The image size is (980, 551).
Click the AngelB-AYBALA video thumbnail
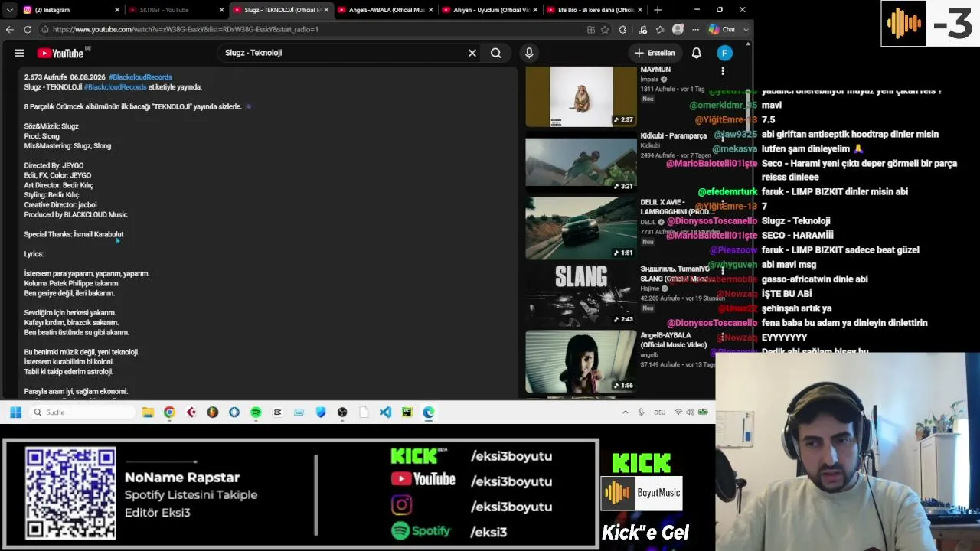(581, 362)
